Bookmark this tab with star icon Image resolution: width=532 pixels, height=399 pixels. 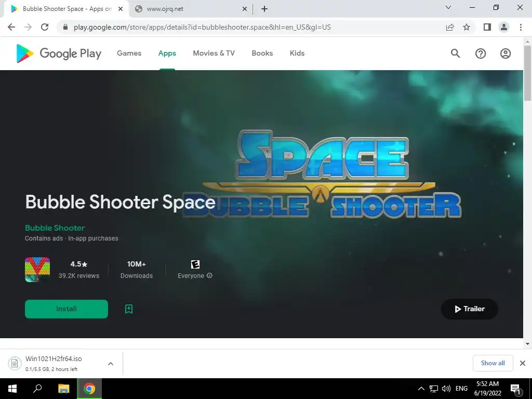click(467, 27)
